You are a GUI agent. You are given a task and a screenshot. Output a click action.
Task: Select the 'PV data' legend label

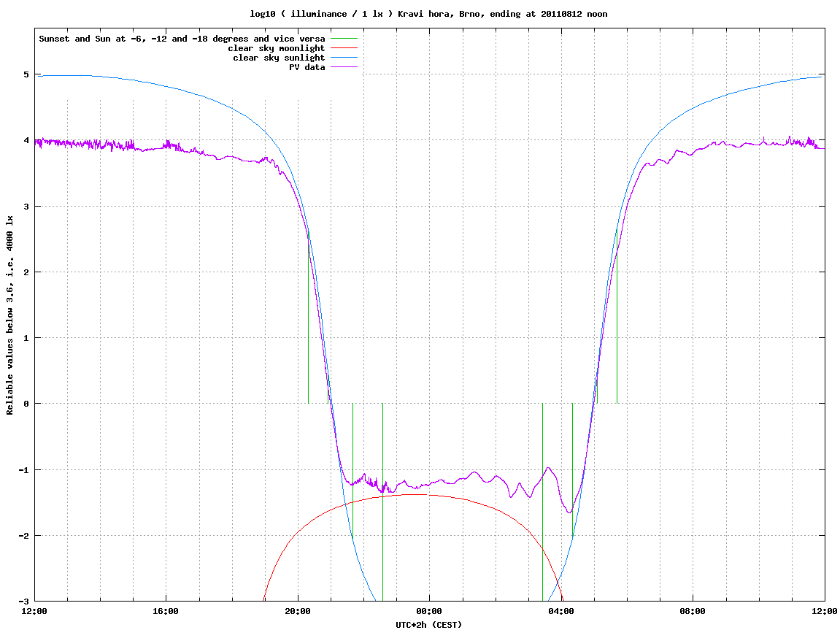(x=307, y=67)
